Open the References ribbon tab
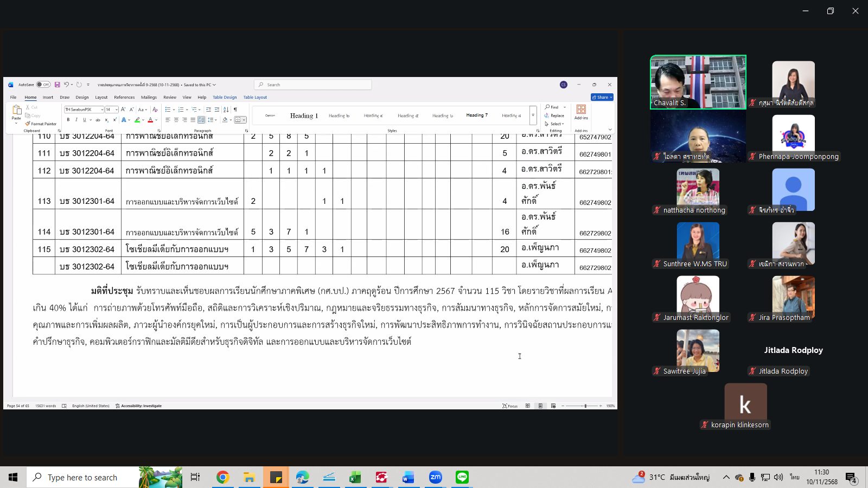Screen dimensions: 868x488 point(124,98)
